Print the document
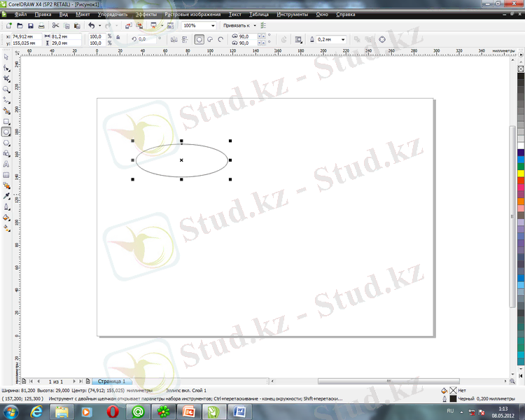Screen dimensions: 525x420 point(41,25)
